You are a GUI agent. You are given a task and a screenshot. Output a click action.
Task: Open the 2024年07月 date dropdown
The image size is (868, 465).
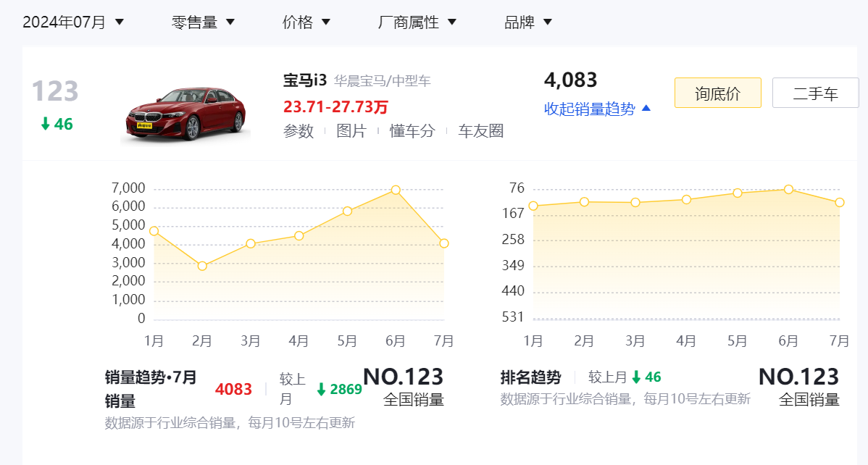(73, 22)
